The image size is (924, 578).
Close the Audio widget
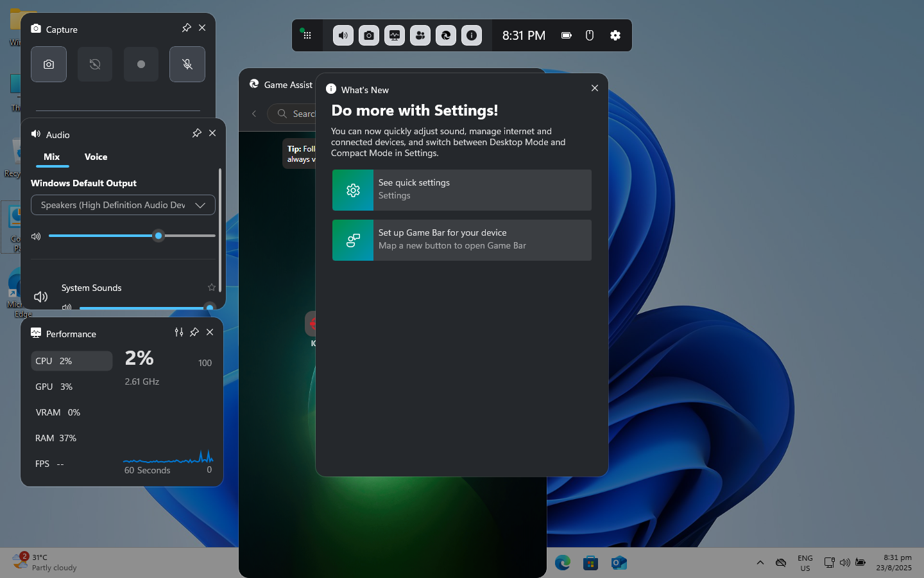pos(212,133)
